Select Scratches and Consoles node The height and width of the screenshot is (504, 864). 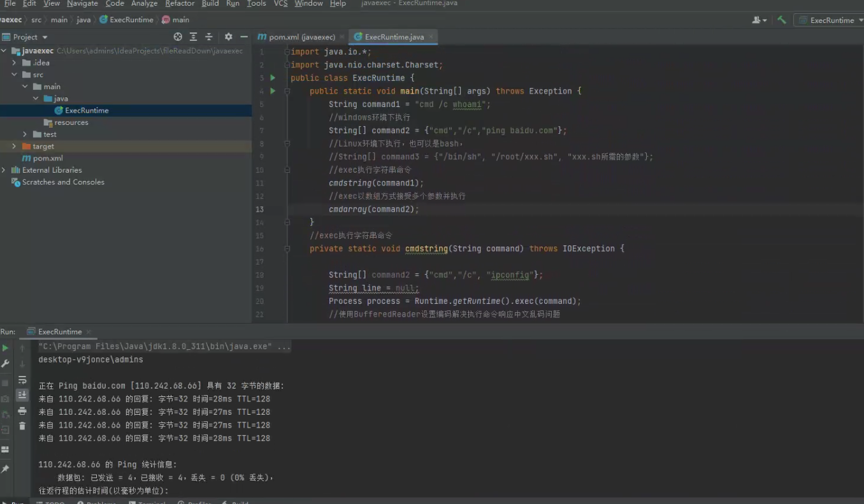click(58, 182)
